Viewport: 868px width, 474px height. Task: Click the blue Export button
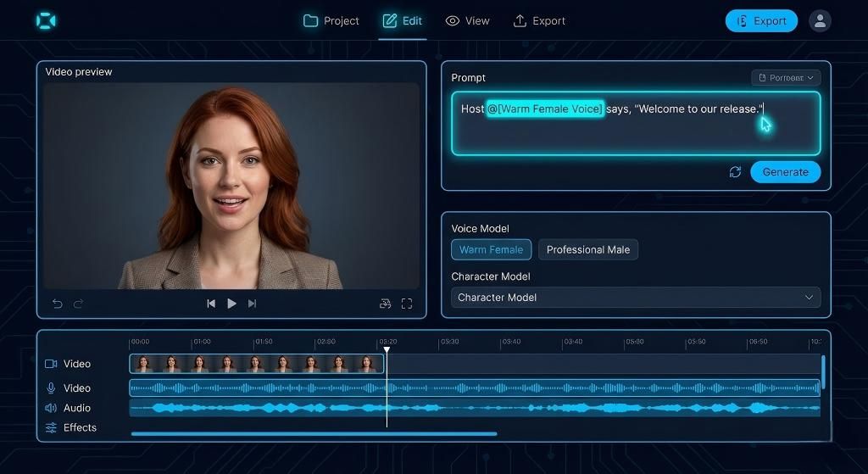point(761,21)
